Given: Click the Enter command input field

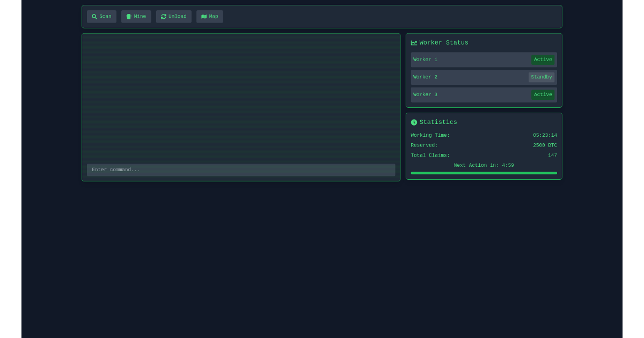Looking at the screenshot, I should click(x=241, y=170).
